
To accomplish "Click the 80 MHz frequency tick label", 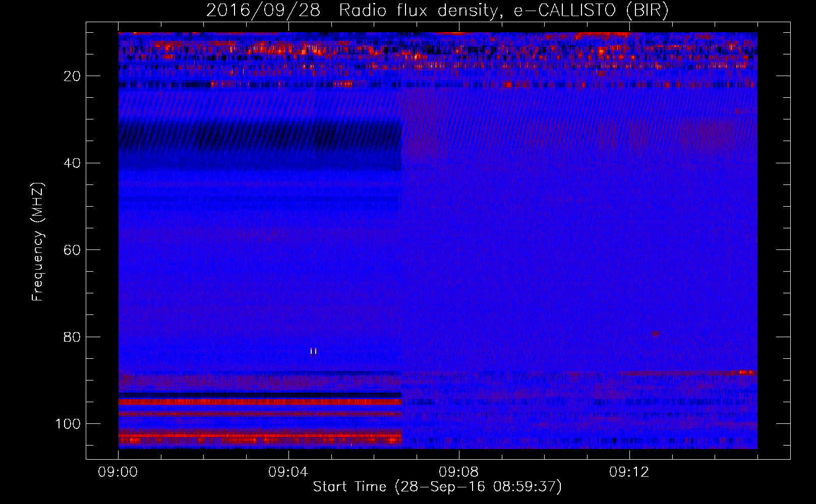I will pos(73,337).
